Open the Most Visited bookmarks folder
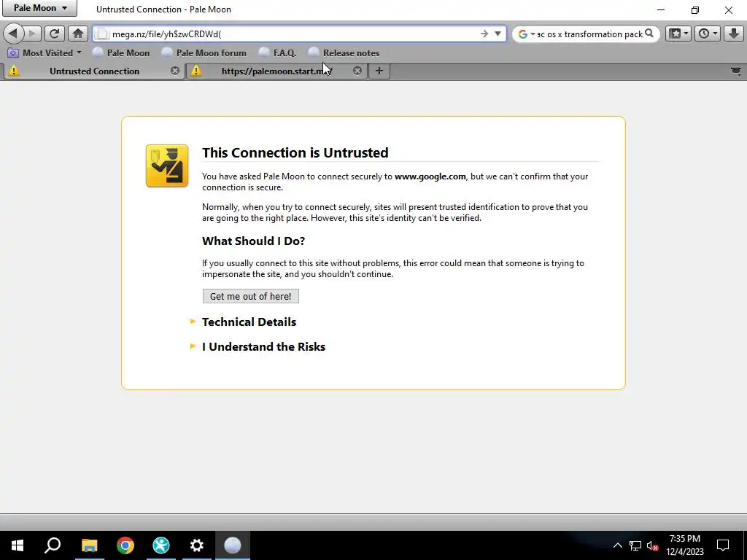 tap(44, 52)
